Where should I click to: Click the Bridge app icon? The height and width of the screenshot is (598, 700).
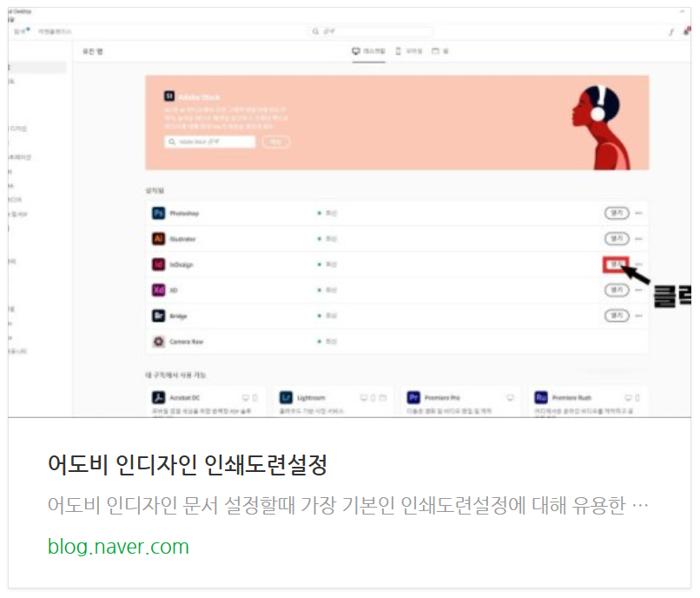coord(158,316)
